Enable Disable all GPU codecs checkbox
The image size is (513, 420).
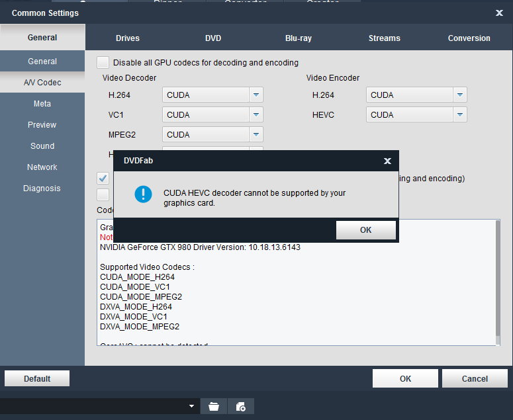[103, 63]
